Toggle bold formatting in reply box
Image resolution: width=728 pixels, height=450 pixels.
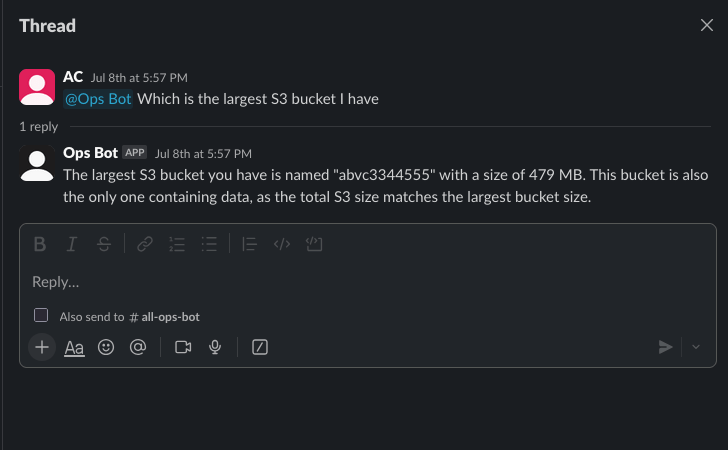[x=40, y=244]
